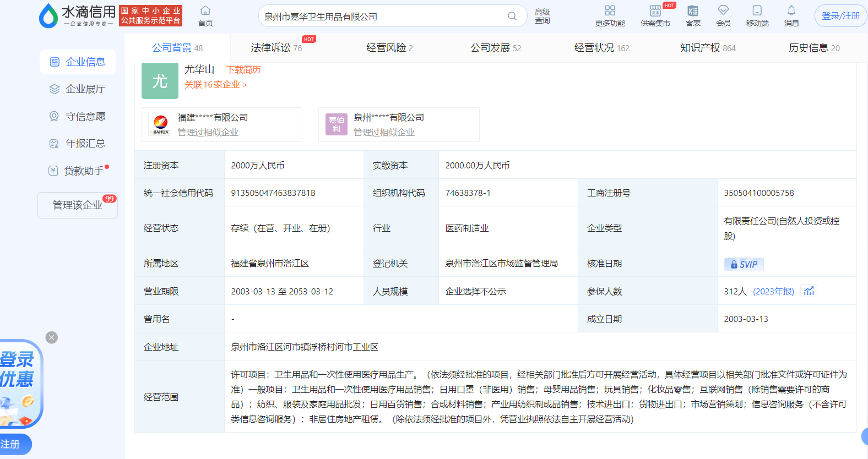
Task: Click company address 泉州市洛江区河市镇浮桥村河市工业区
Action: 305,347
